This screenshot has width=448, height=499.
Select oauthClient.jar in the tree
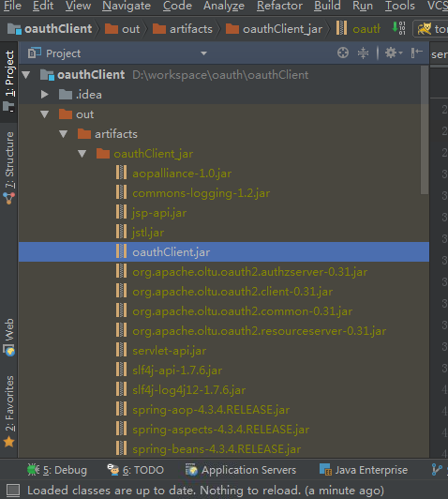223,252
